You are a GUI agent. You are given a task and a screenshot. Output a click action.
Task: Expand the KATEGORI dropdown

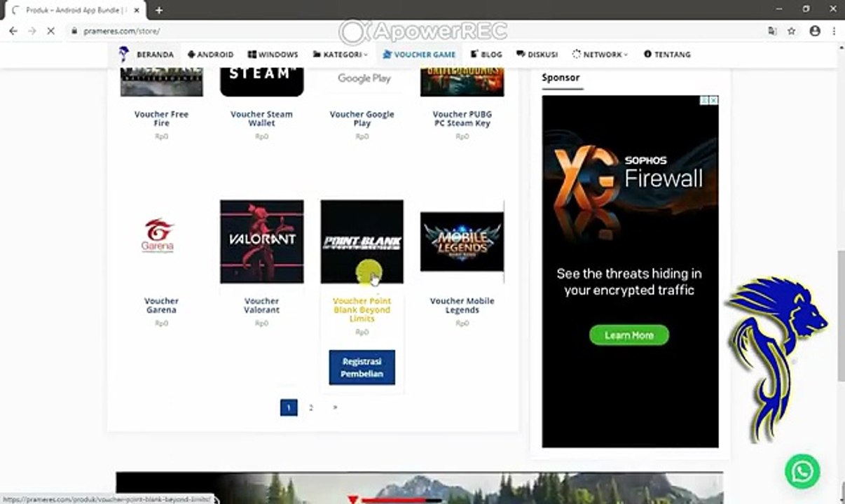341,54
